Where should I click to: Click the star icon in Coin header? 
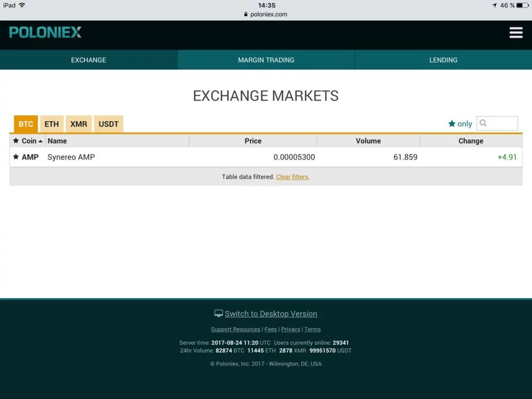(15, 140)
